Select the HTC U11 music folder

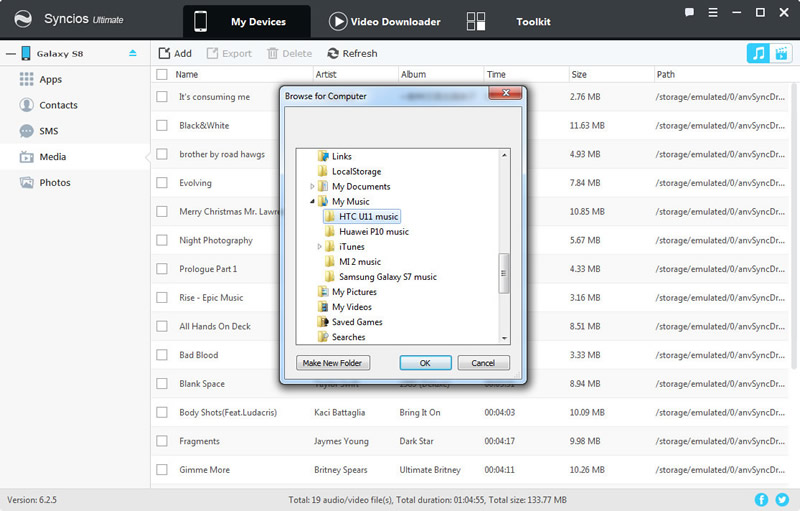coord(362,217)
